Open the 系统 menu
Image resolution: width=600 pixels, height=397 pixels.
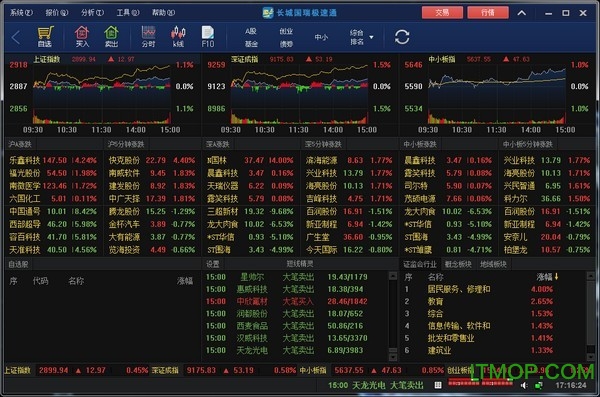tap(21, 13)
